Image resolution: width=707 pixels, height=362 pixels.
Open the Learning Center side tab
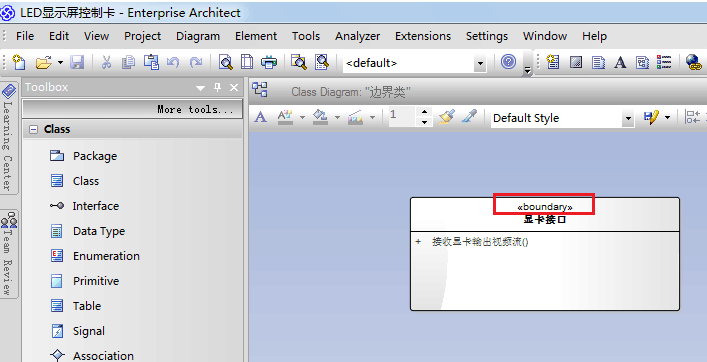[9, 137]
